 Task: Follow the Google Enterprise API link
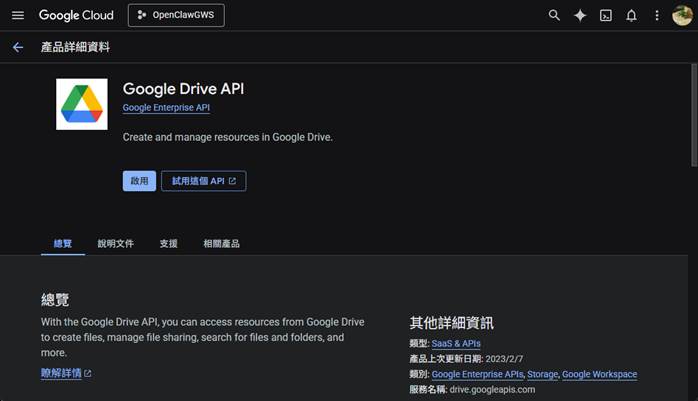166,108
